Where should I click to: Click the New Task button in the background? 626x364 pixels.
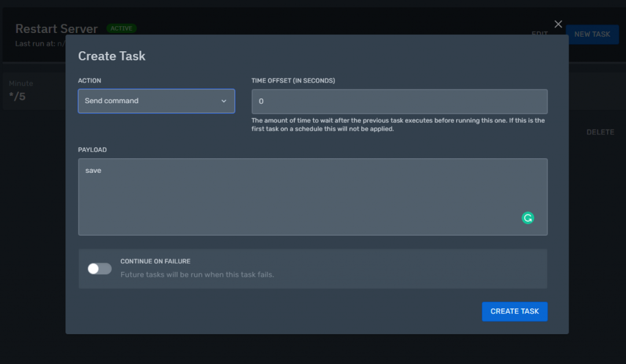point(592,34)
